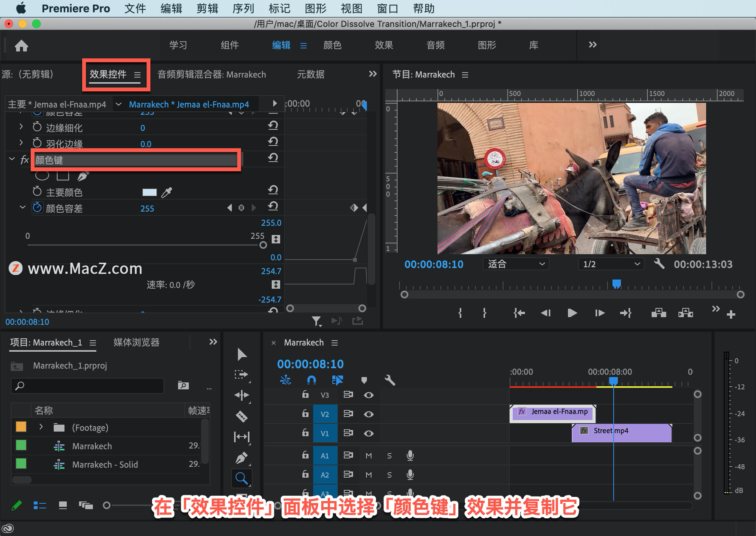Open the 序列 menu in menu bar

pos(243,8)
